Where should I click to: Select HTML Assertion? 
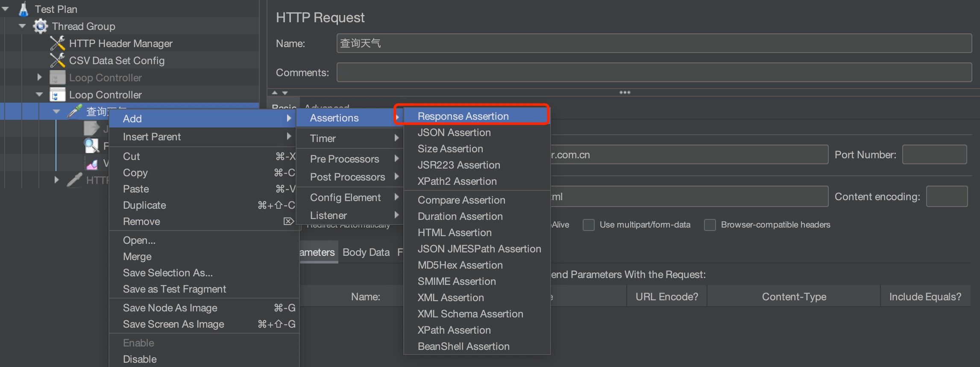coord(477,232)
